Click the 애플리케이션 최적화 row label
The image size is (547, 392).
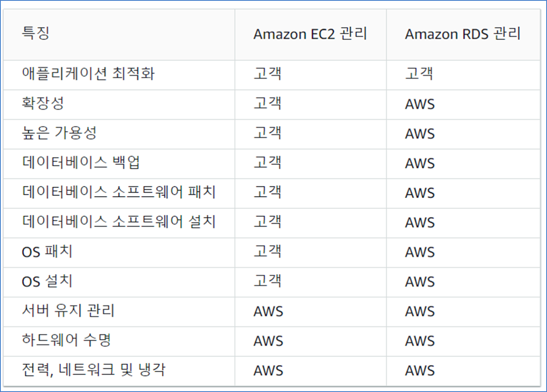[x=88, y=73]
